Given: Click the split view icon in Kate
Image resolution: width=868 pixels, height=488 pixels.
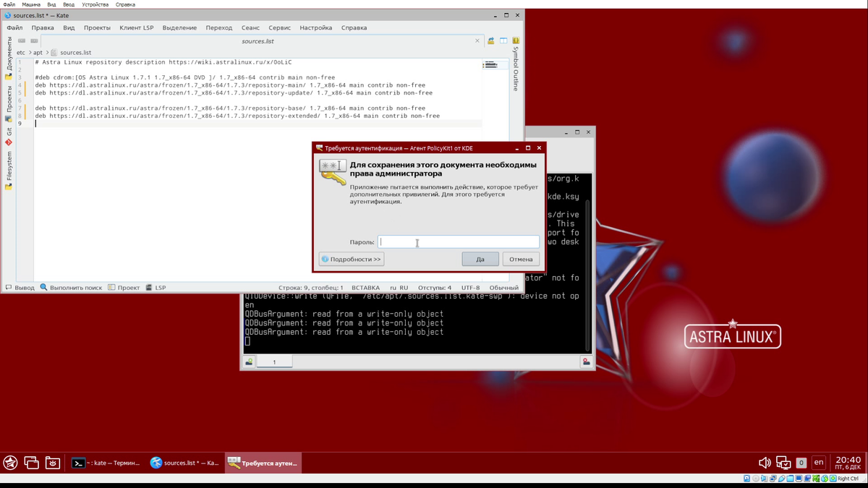Looking at the screenshot, I should pos(503,40).
